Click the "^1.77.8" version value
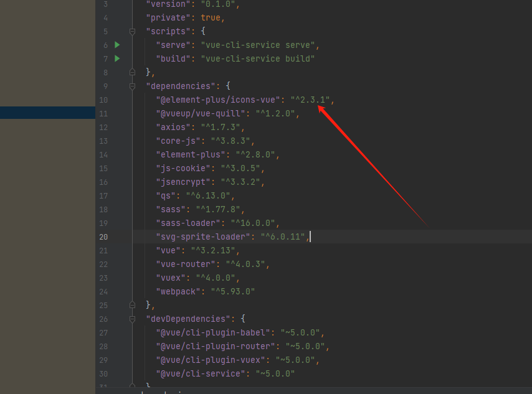This screenshot has width=532, height=394. coord(218,210)
